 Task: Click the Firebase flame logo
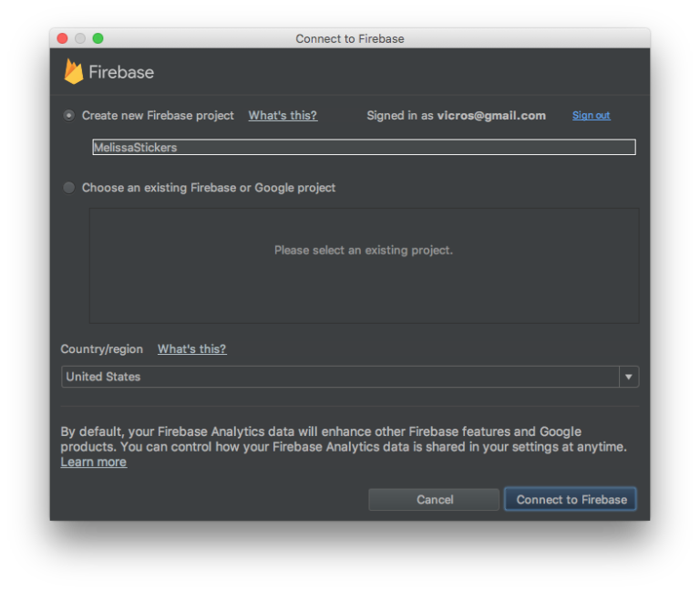pos(74,71)
